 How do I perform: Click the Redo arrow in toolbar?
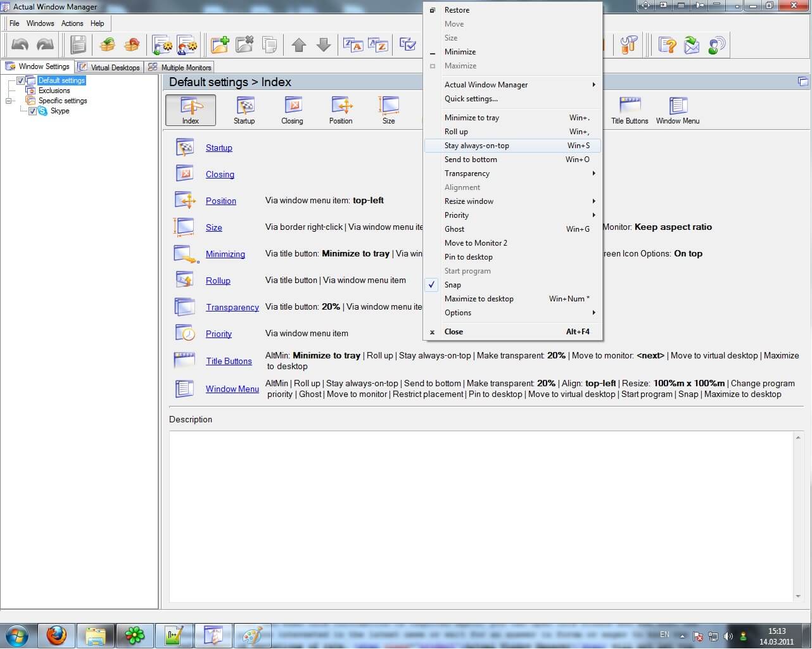(45, 45)
